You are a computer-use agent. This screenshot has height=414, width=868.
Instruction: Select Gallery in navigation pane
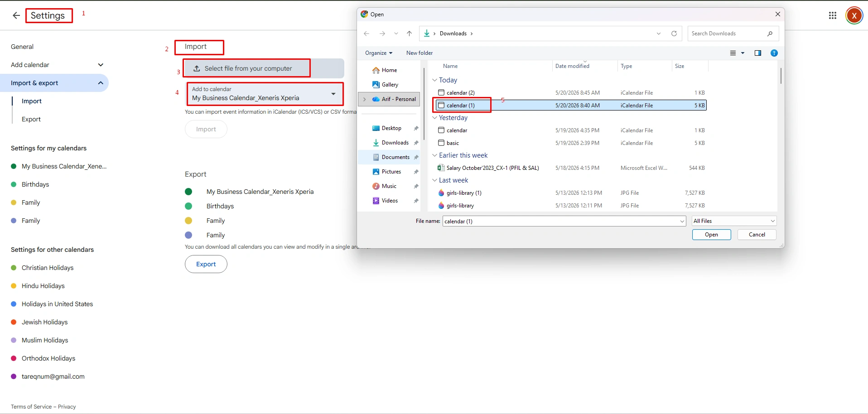pos(390,85)
